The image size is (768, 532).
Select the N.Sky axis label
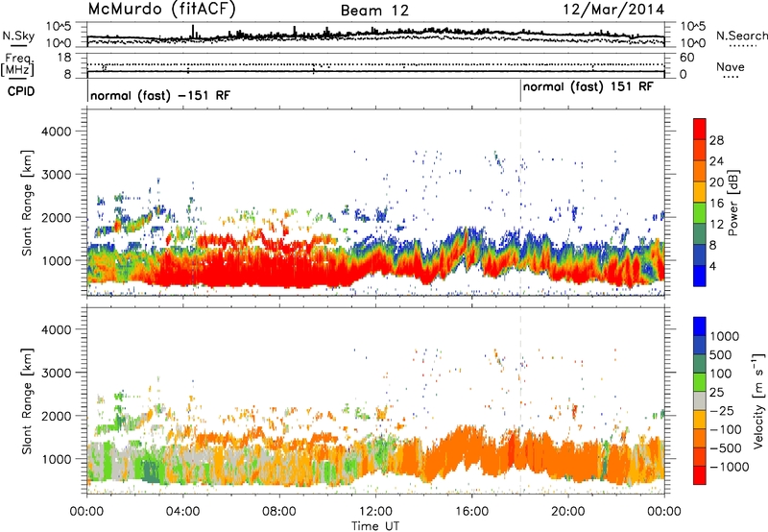click(18, 36)
